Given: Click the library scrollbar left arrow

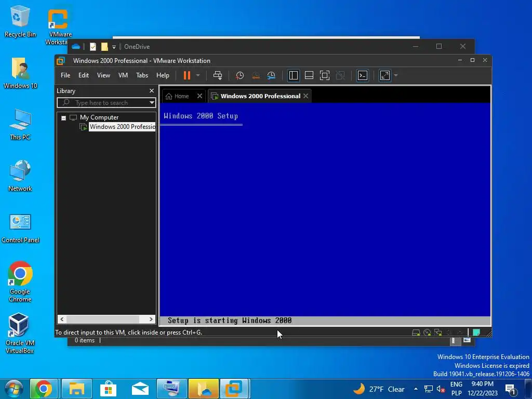Looking at the screenshot, I should click(62, 320).
